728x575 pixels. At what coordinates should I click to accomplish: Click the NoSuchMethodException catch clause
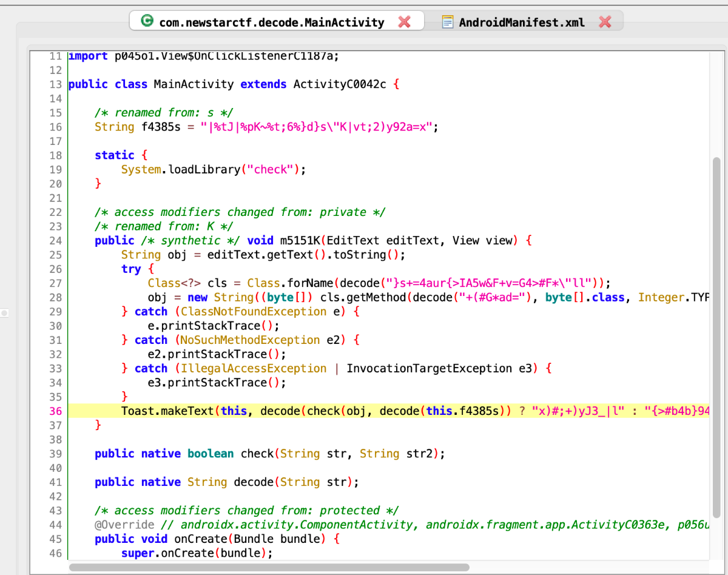click(241, 340)
